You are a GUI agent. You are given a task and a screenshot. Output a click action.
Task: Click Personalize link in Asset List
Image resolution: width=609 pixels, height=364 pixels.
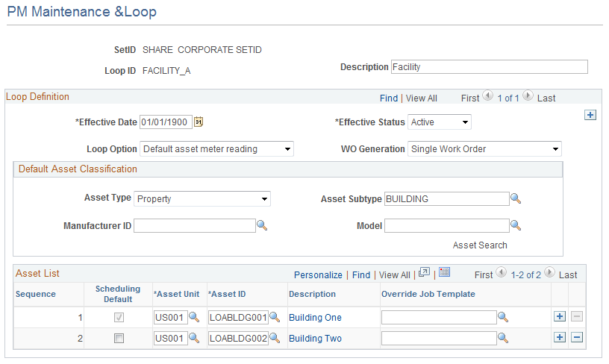tap(318, 274)
